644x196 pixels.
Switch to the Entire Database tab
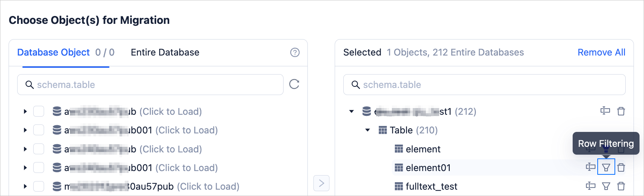tap(165, 53)
